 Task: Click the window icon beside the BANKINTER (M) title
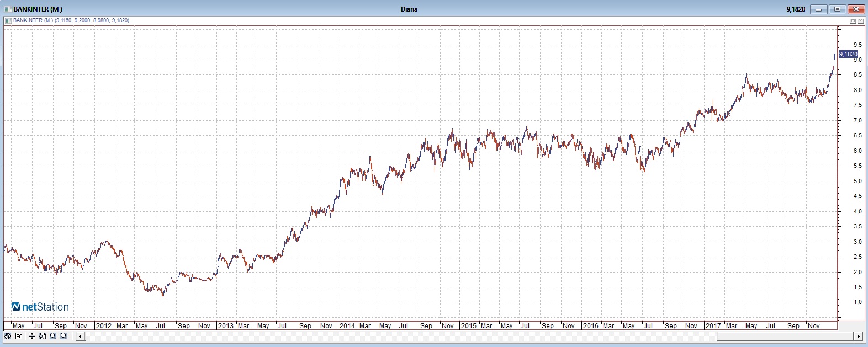[7, 9]
